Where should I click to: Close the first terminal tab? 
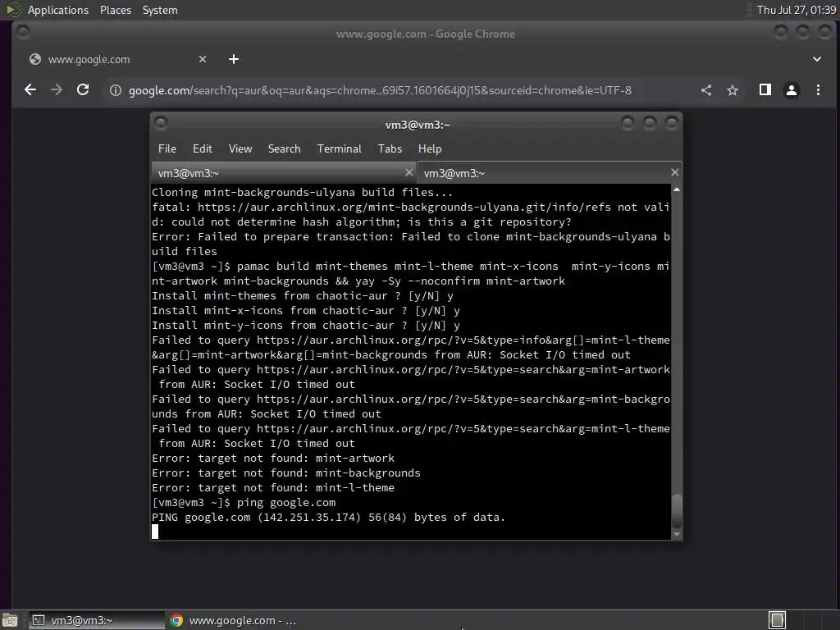[x=409, y=172]
